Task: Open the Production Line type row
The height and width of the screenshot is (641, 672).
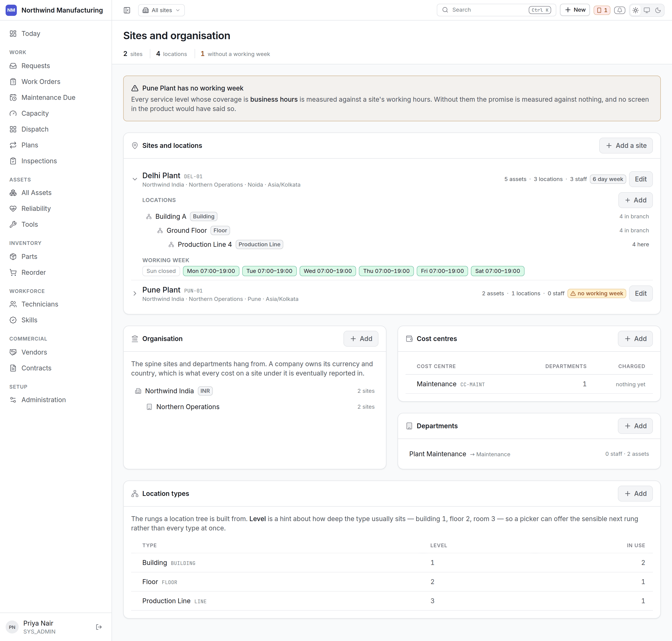Action: (392, 601)
